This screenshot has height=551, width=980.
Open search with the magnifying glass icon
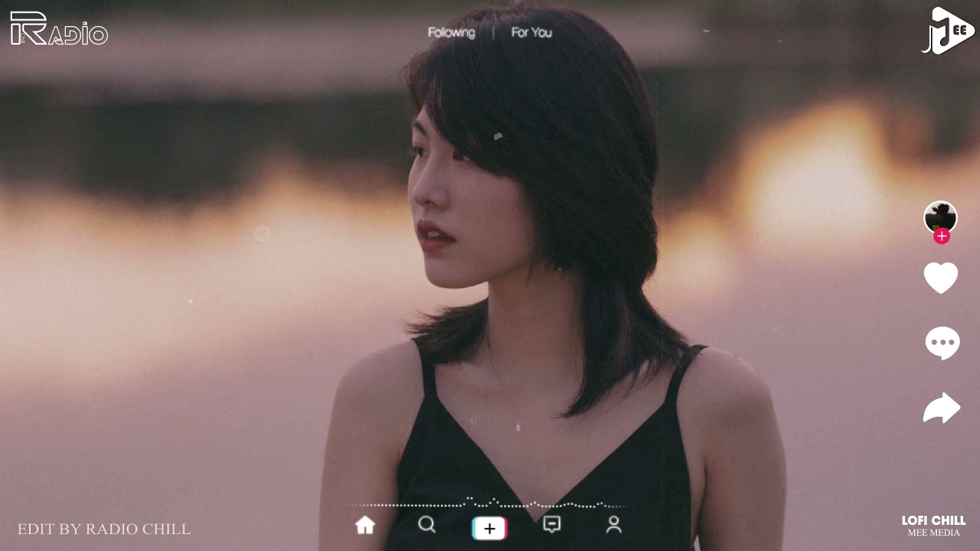pyautogui.click(x=427, y=524)
